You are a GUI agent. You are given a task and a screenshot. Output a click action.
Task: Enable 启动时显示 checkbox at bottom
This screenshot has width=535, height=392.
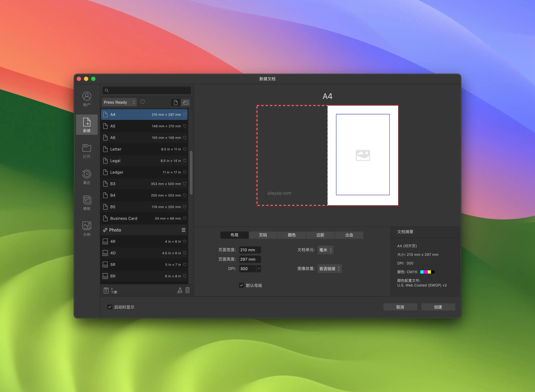[x=109, y=307]
